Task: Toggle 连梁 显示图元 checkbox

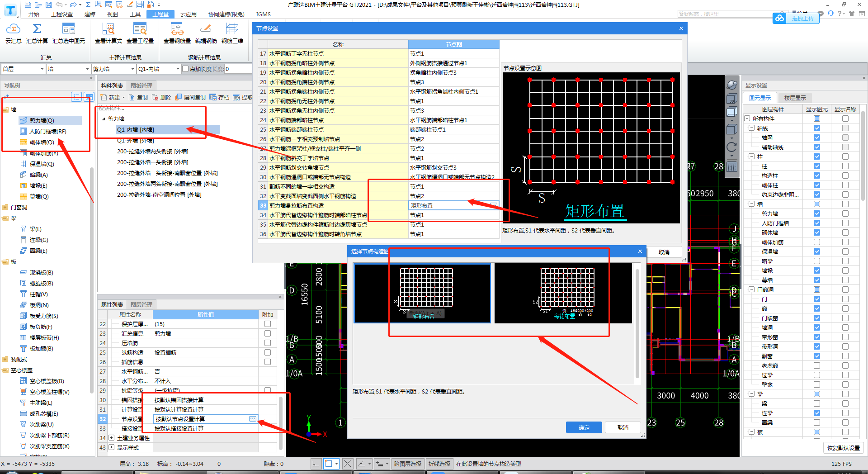Action: point(817,413)
